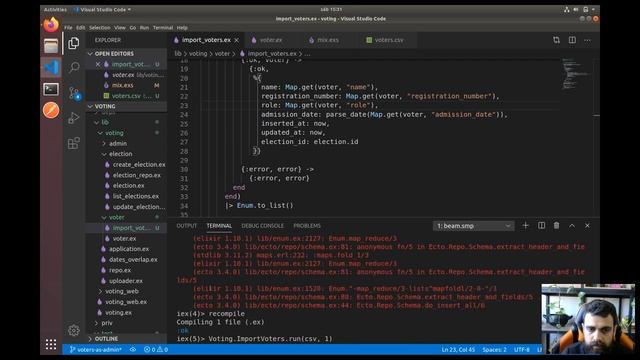Launch Firefox from the Ubuntu dock
Screen dimensions: 640x360
coord(51,24)
